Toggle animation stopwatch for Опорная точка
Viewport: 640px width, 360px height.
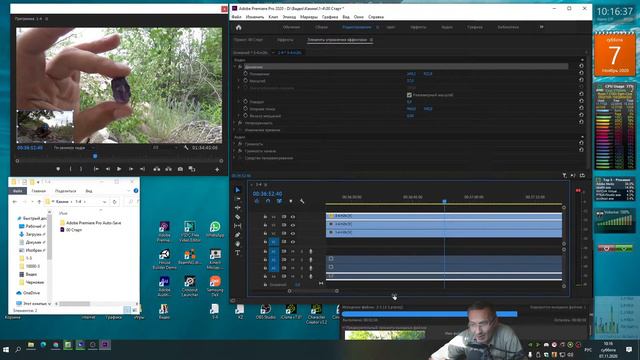pyautogui.click(x=246, y=109)
